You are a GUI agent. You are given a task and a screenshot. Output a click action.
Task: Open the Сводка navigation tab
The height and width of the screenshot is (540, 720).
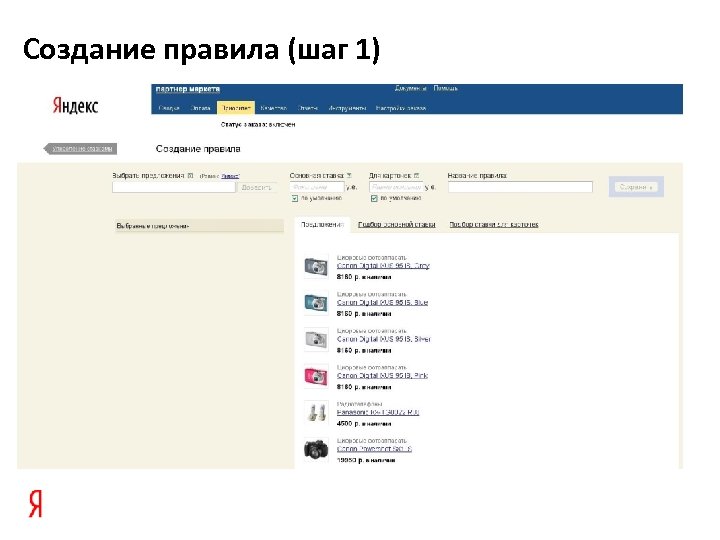point(169,108)
